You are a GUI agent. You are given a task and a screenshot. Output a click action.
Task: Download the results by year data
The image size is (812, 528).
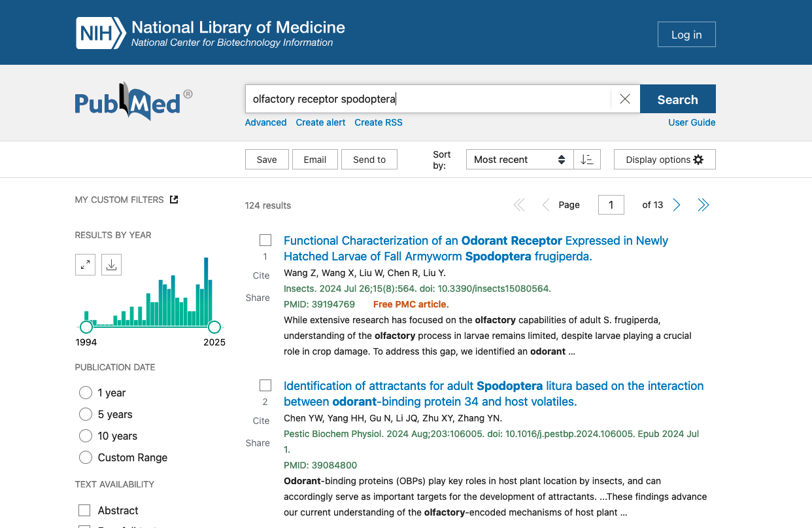pos(111,265)
